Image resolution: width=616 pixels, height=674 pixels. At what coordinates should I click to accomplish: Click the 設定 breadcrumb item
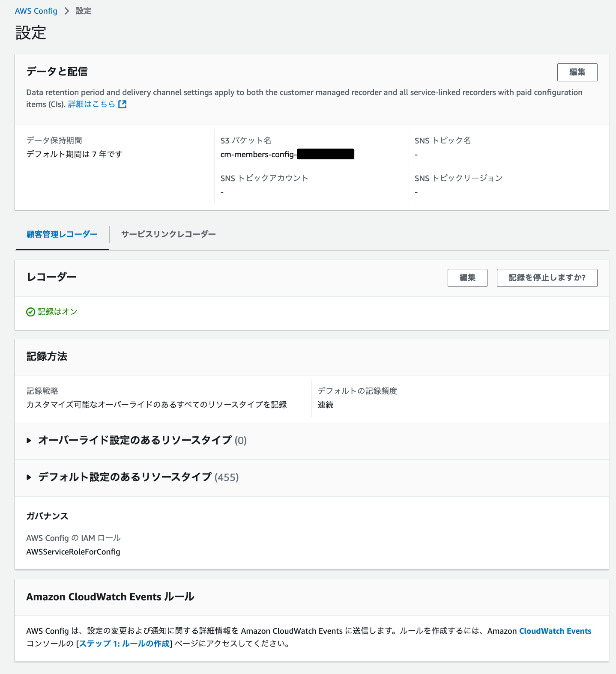pos(84,11)
